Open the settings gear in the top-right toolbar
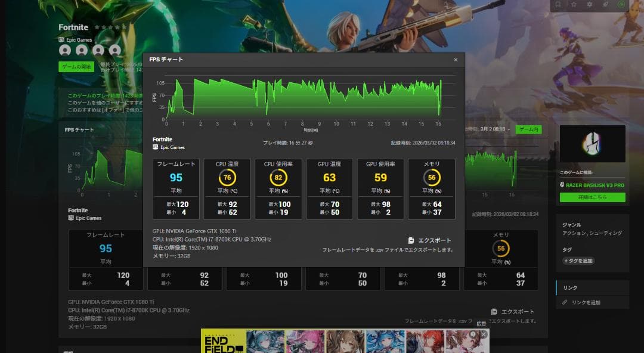Screen dimensions: 644x353 pos(589,5)
